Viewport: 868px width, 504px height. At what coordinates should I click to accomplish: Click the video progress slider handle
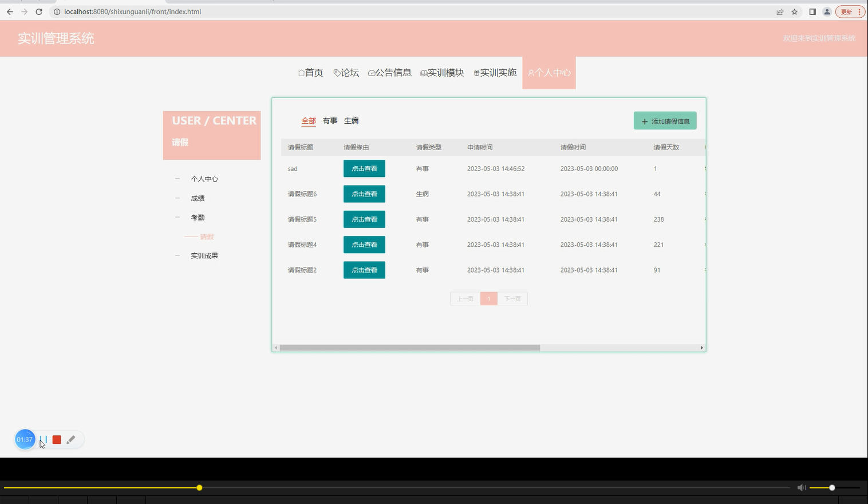pyautogui.click(x=199, y=488)
